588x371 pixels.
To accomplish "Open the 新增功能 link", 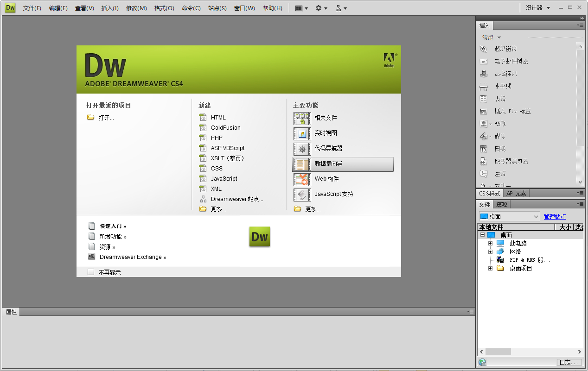I will (x=113, y=237).
